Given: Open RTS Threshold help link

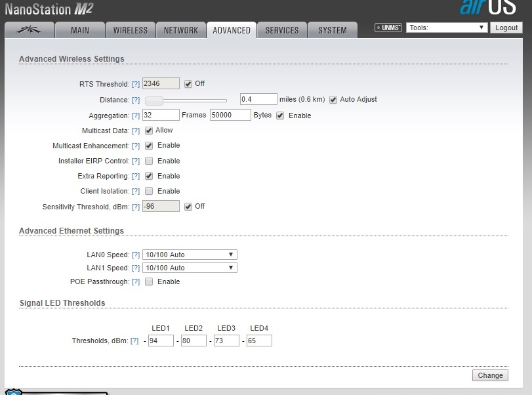Looking at the screenshot, I should coord(136,84).
